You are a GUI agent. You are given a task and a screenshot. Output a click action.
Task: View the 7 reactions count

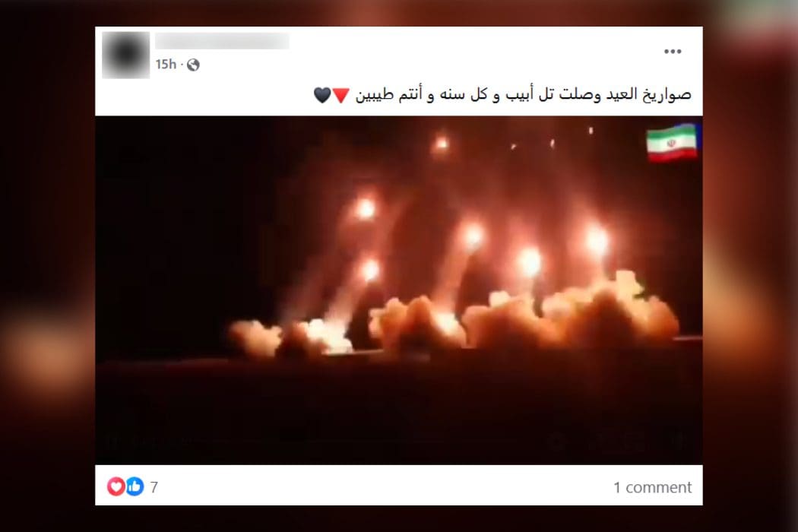click(154, 488)
